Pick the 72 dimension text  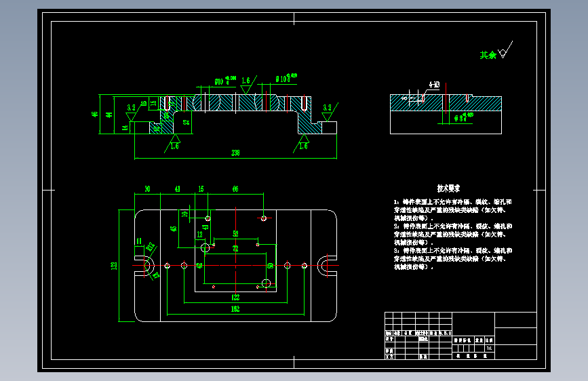point(235,249)
